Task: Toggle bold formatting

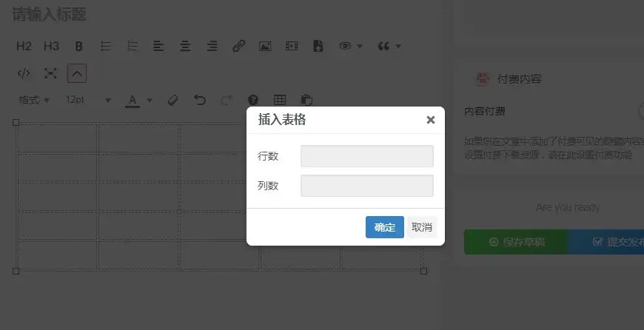Action: (x=79, y=47)
